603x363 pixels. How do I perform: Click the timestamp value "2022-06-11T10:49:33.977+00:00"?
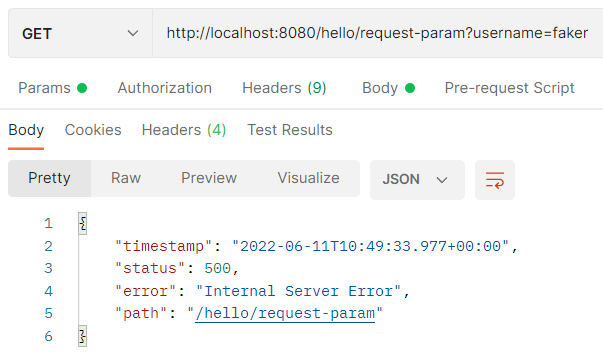(x=370, y=246)
